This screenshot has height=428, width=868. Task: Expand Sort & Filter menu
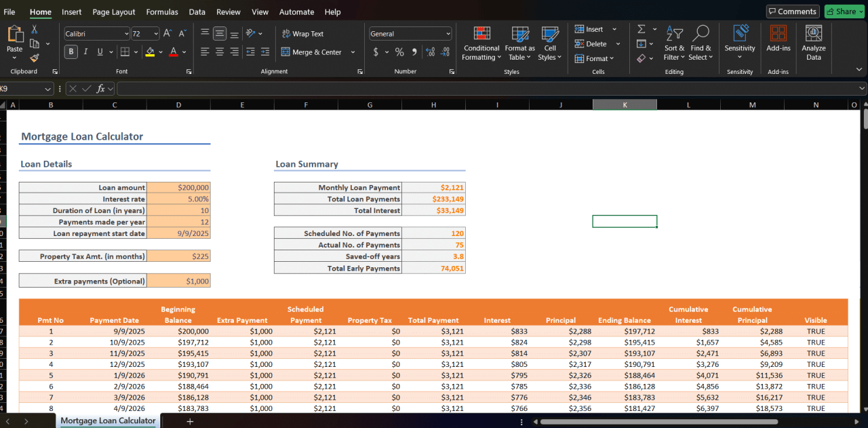(x=675, y=43)
